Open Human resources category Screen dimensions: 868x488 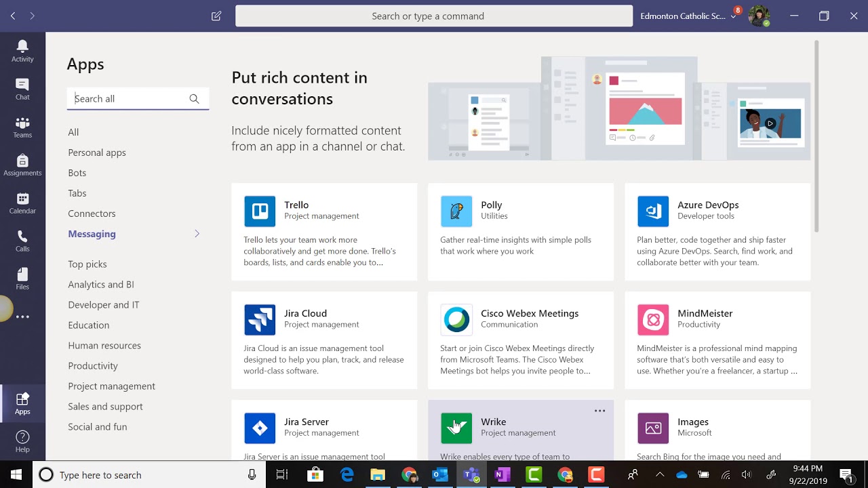tap(104, 346)
